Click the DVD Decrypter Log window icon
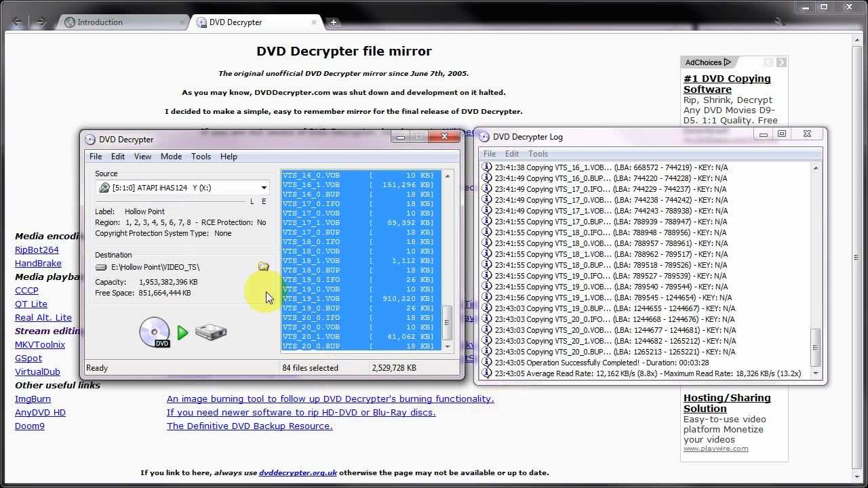Viewport: 868px width, 488px height. [484, 137]
